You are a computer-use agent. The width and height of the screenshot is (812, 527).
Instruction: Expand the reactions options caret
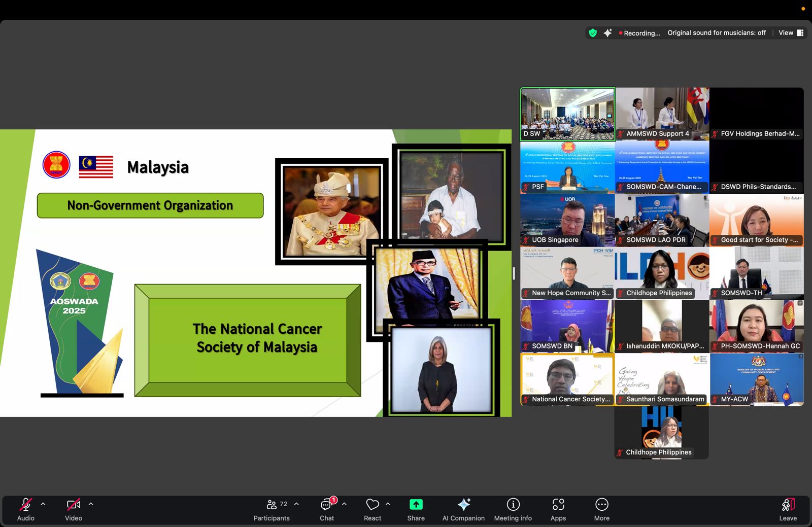coord(388,504)
